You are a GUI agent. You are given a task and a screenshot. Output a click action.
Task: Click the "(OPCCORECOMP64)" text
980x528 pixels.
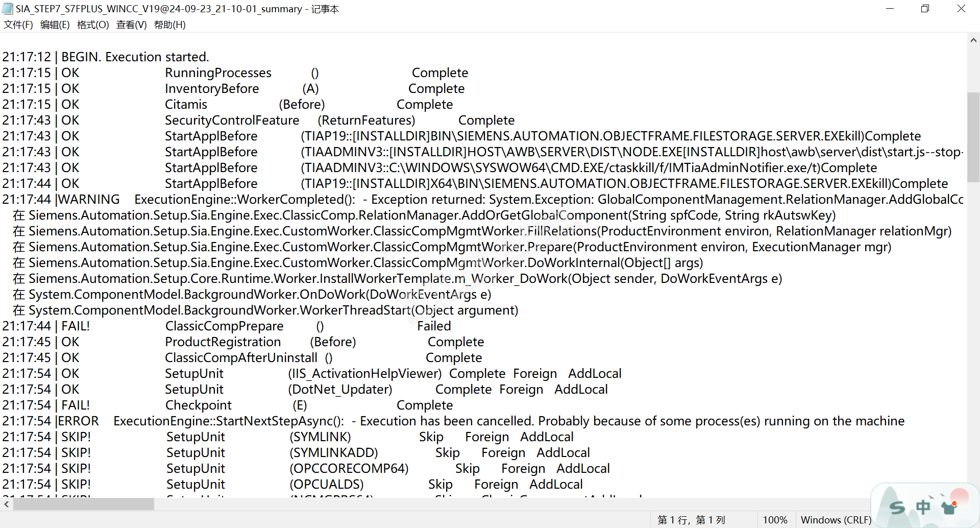click(349, 468)
